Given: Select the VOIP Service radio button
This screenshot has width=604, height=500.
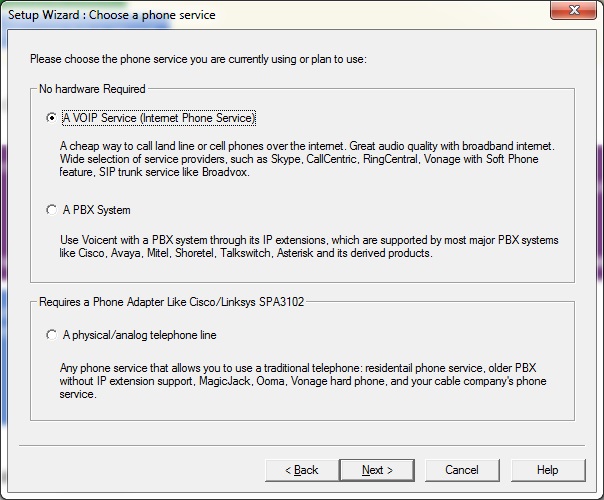Looking at the screenshot, I should pyautogui.click(x=52, y=118).
